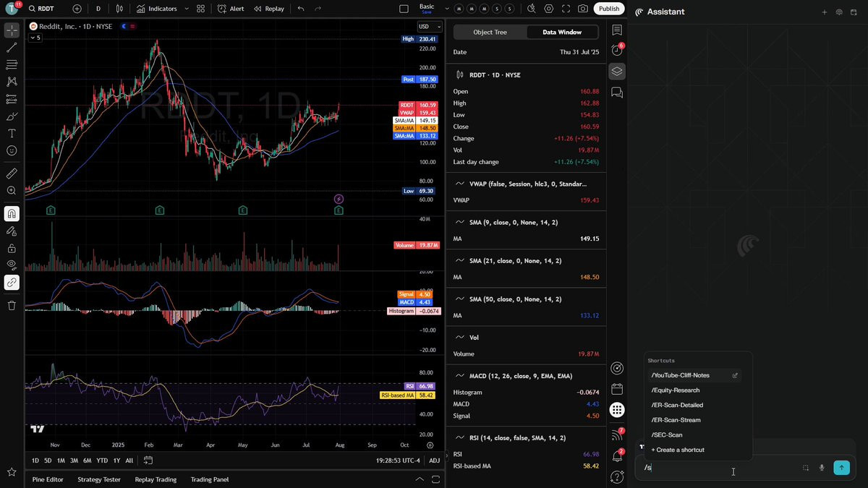
Task: Open the Strategy Tester tab
Action: click(x=99, y=479)
